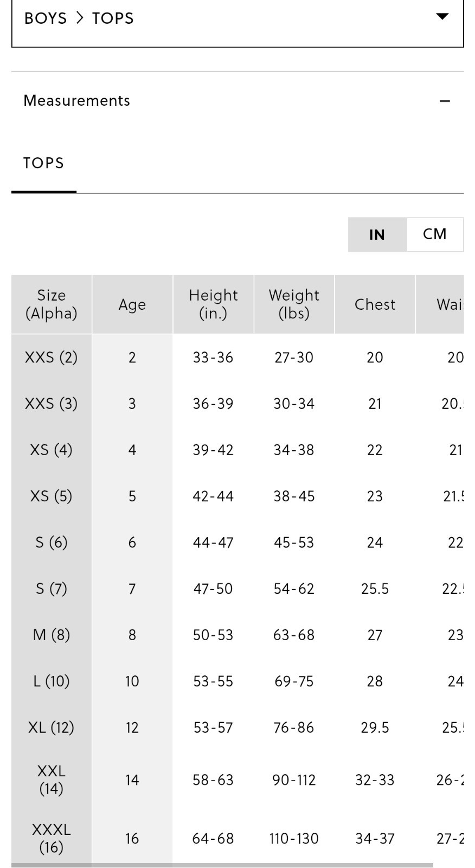Image resolution: width=475 pixels, height=868 pixels.
Task: Select the XXS (2) size row
Action: click(237, 358)
